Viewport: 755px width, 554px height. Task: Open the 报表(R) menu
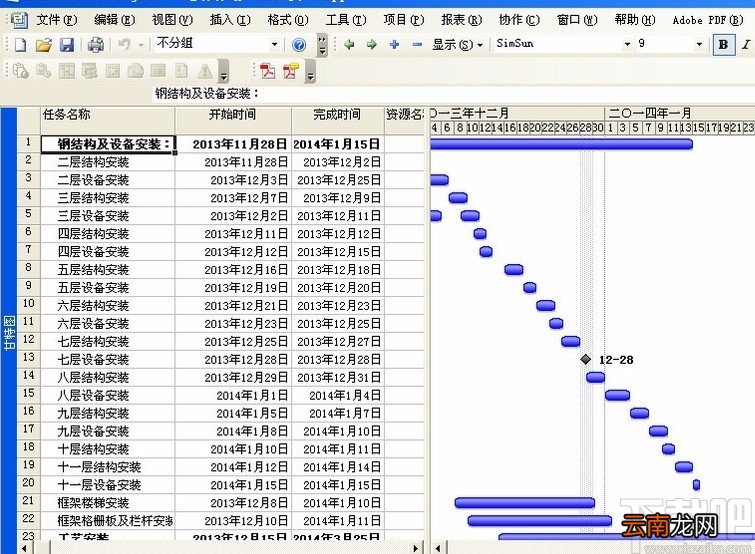pyautogui.click(x=461, y=20)
